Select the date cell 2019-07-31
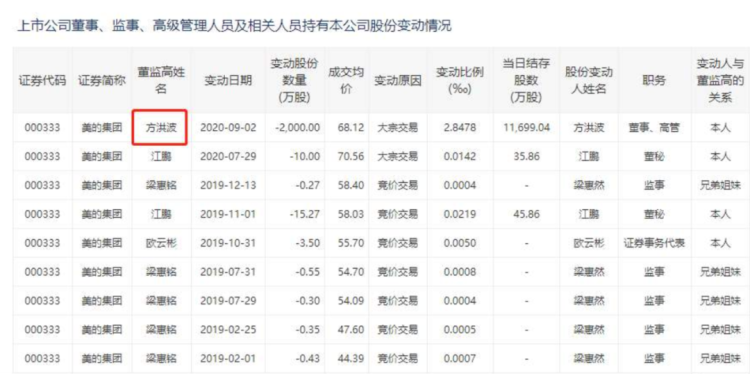750x374 pixels. (x=228, y=272)
